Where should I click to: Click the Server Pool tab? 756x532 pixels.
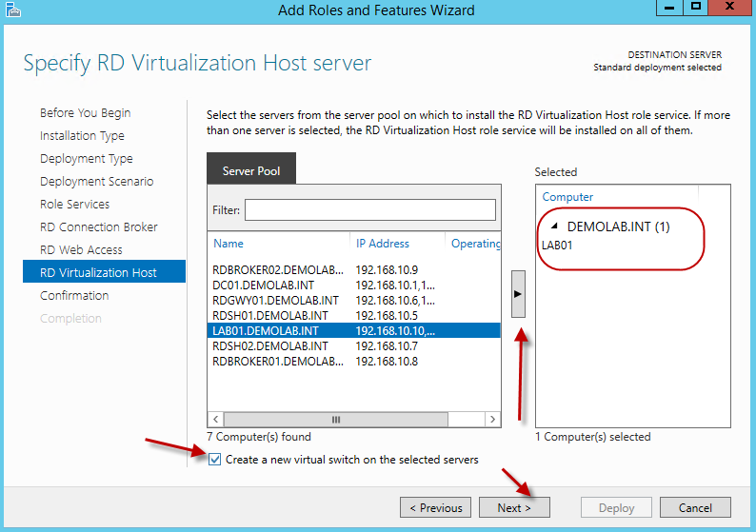tap(251, 171)
